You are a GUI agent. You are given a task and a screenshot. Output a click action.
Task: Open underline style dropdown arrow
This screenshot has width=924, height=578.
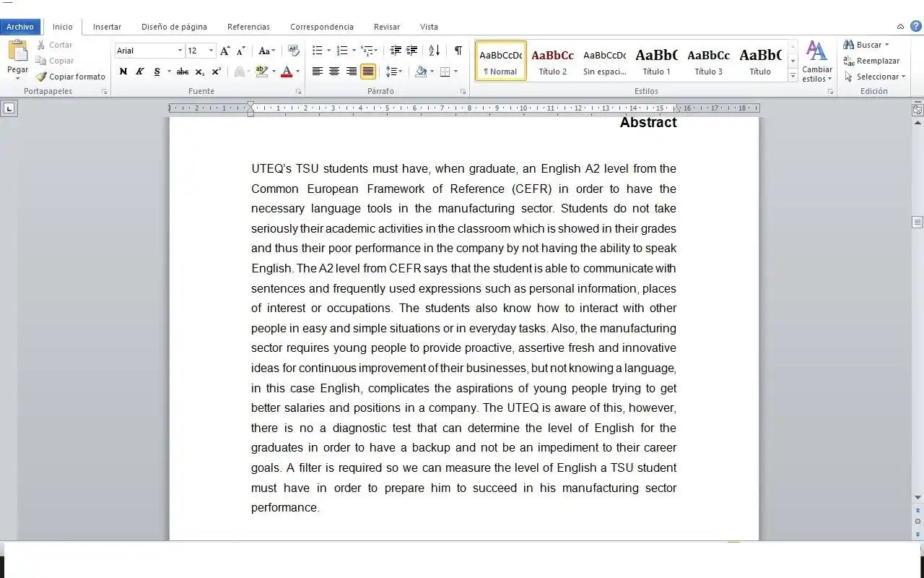click(x=169, y=72)
